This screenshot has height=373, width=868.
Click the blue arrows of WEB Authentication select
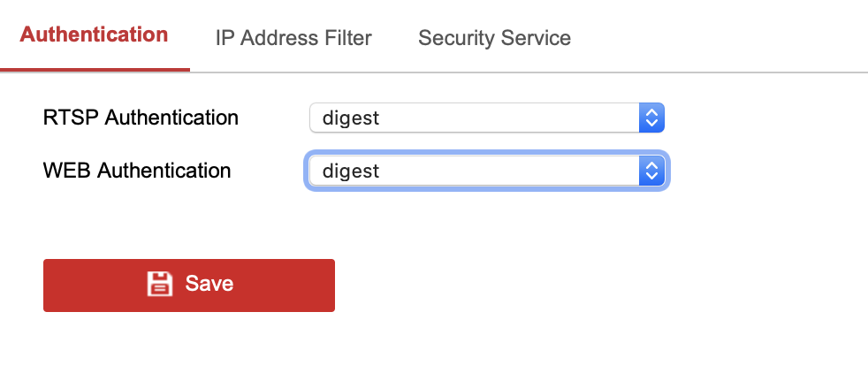click(x=651, y=171)
